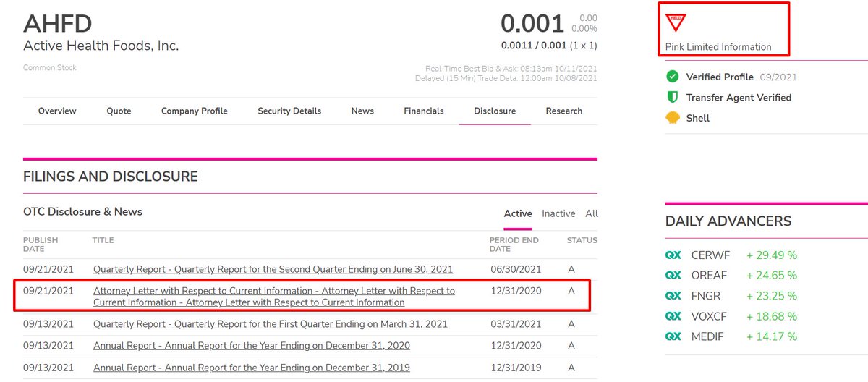The height and width of the screenshot is (382, 868).
Task: Open the Overview tab
Action: (x=57, y=111)
